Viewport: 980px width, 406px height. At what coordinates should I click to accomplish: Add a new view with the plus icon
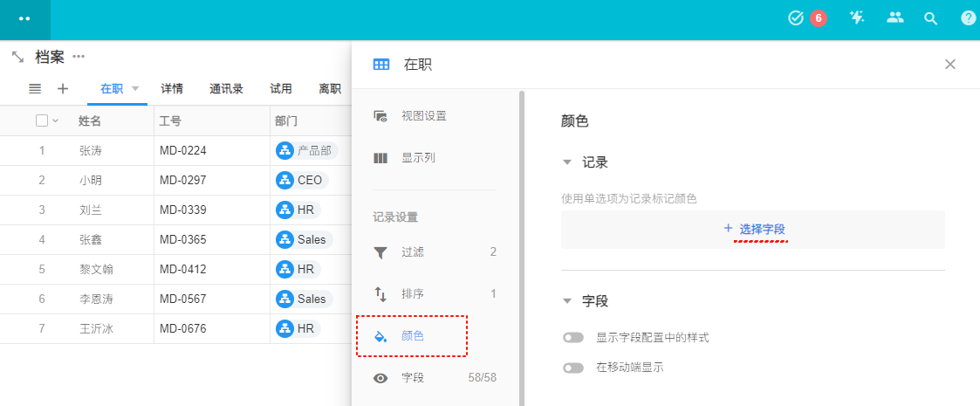[63, 88]
